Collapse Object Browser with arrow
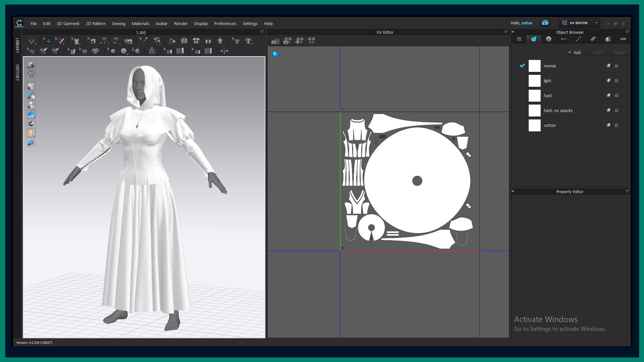This screenshot has height=362, width=644. 513,32
